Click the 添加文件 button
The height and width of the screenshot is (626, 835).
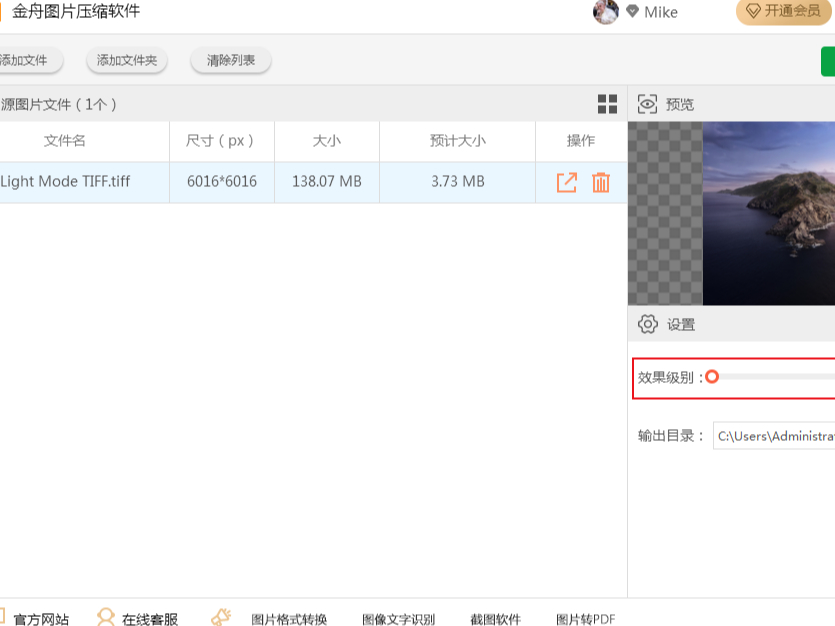[x=30, y=60]
